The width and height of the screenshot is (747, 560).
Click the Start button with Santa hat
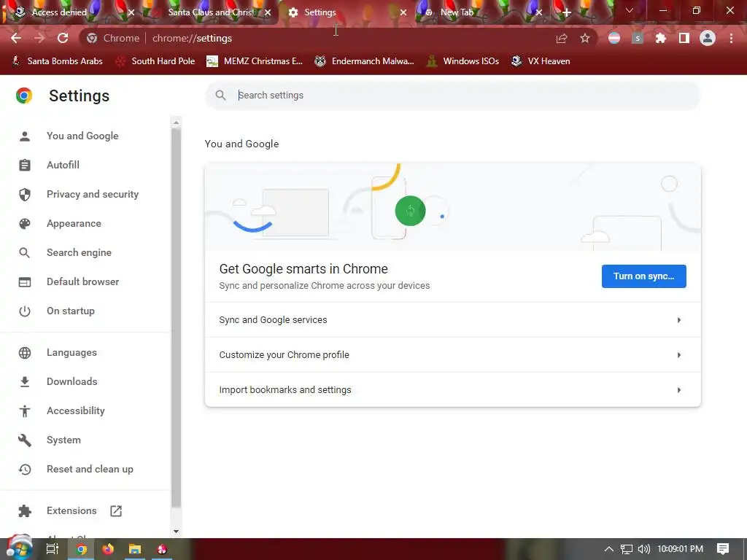coord(19,548)
